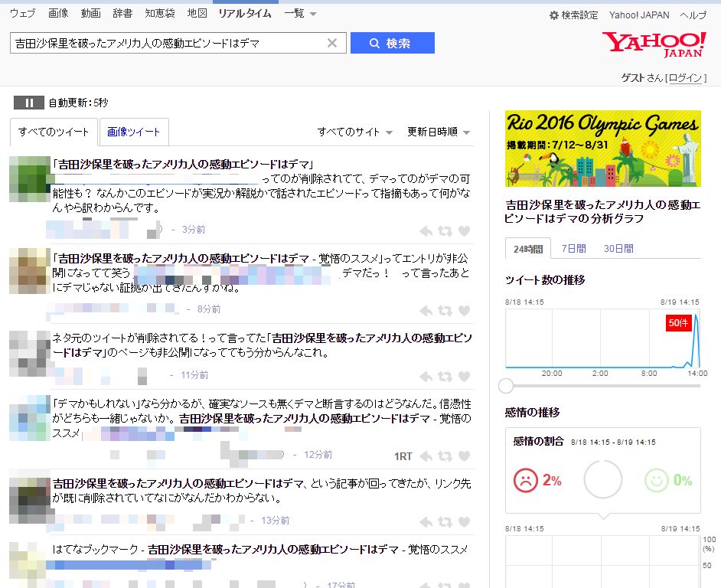Viewport: 721px width, 588px height.
Task: Like the tweet posted 8分前
Action: 465,311
